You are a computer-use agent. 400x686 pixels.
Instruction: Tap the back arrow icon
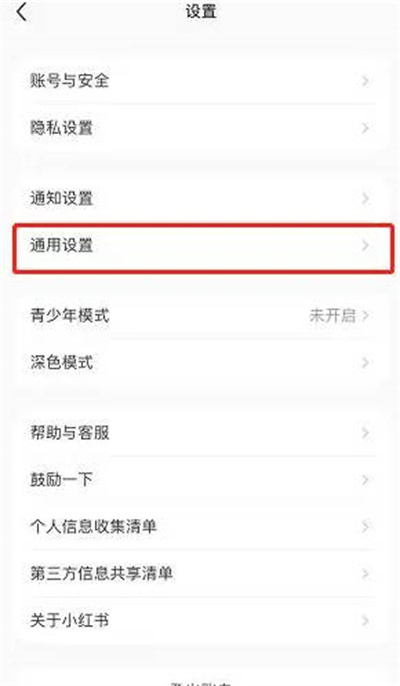tap(22, 11)
